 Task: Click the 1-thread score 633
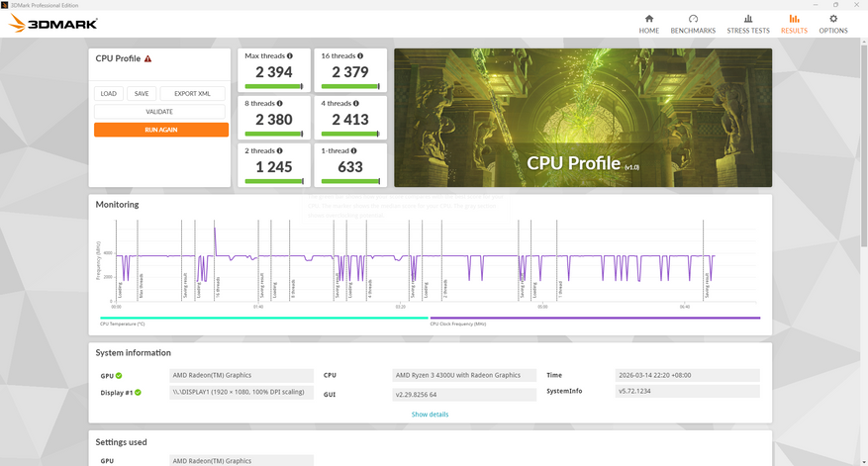click(350, 167)
